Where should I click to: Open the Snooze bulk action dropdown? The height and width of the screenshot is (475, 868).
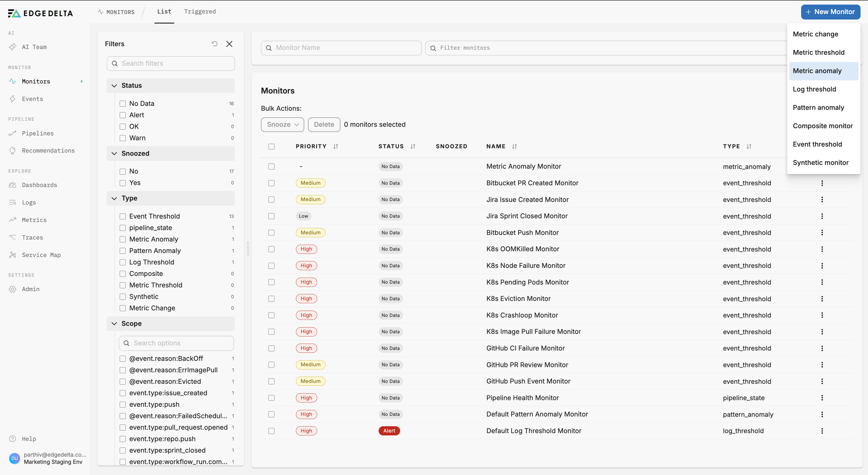click(x=282, y=124)
